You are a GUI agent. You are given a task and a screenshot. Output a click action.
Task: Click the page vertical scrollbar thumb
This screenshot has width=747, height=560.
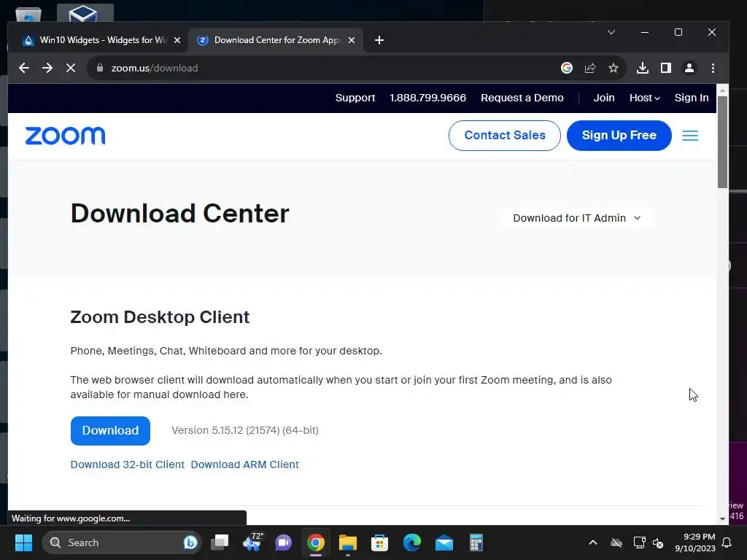click(722, 142)
